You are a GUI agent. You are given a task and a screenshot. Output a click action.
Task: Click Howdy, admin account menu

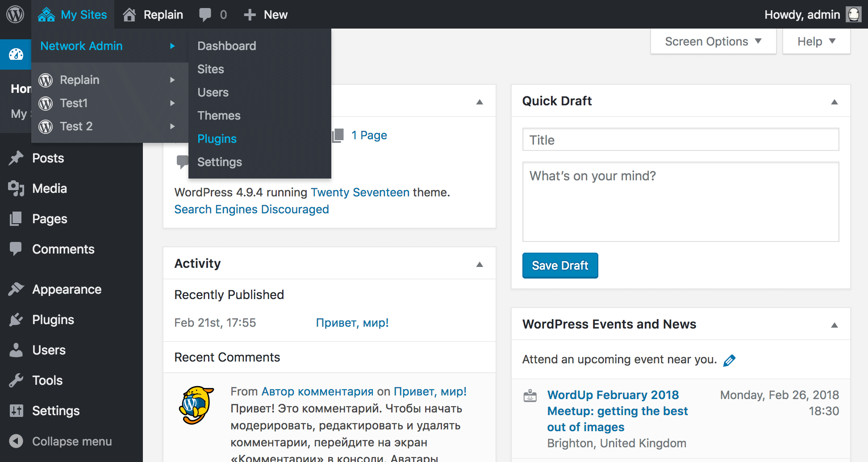[x=813, y=15]
